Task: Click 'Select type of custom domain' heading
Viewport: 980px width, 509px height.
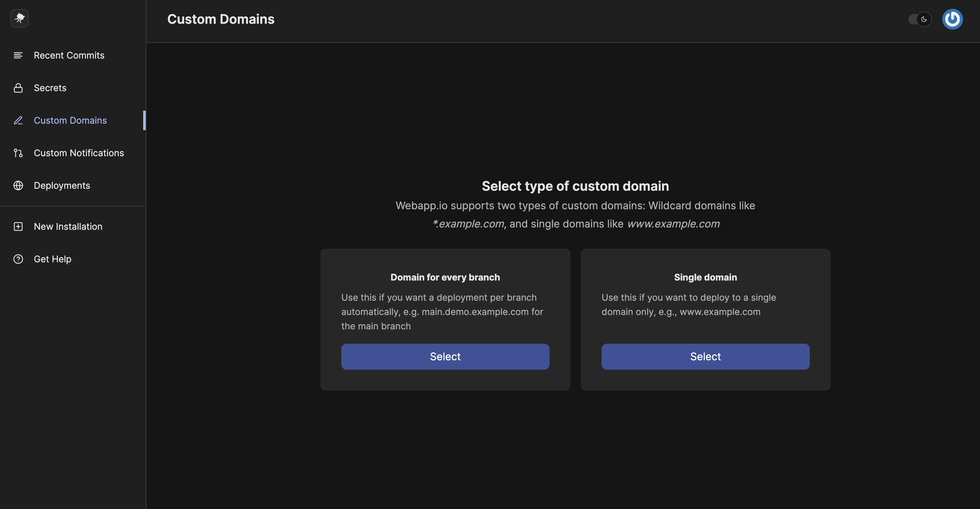Action: pos(575,186)
